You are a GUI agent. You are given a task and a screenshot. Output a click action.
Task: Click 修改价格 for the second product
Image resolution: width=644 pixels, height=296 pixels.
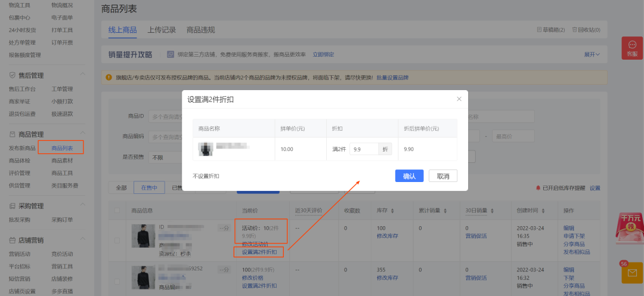pos(253,278)
